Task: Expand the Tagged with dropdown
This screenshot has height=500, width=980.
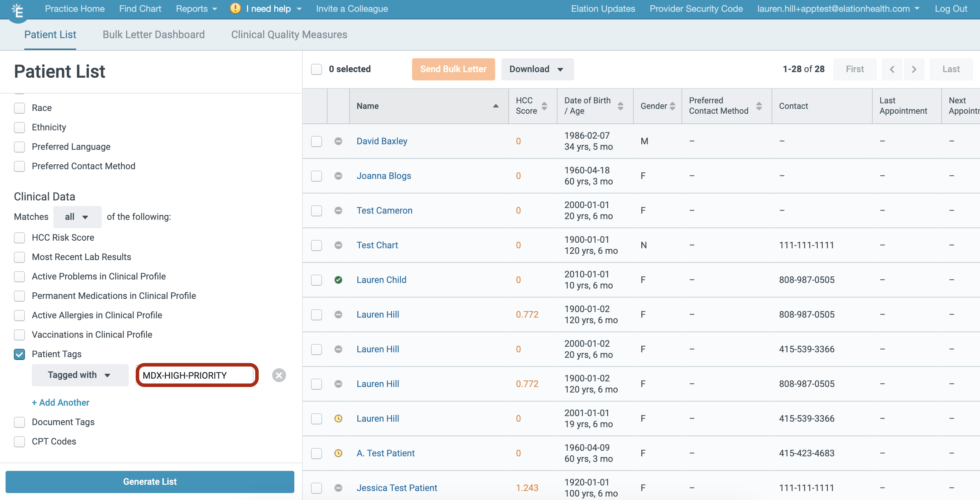Action: 80,375
